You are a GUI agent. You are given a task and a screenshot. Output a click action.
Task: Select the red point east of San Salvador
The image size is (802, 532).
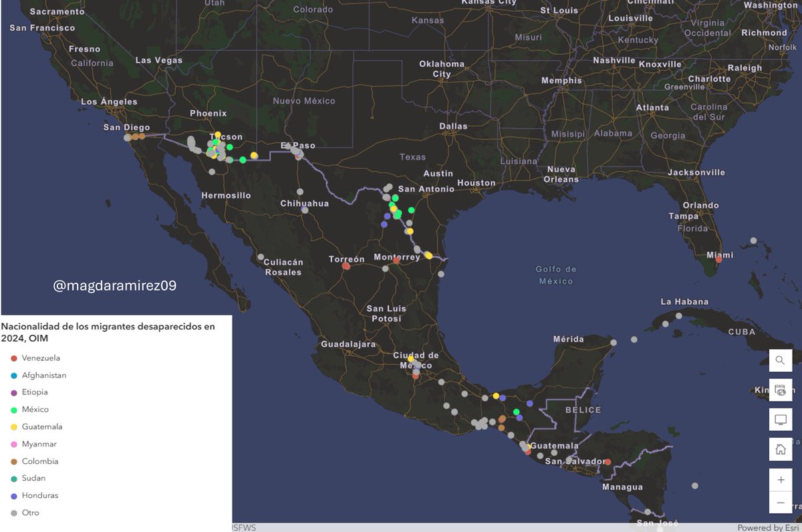608,462
